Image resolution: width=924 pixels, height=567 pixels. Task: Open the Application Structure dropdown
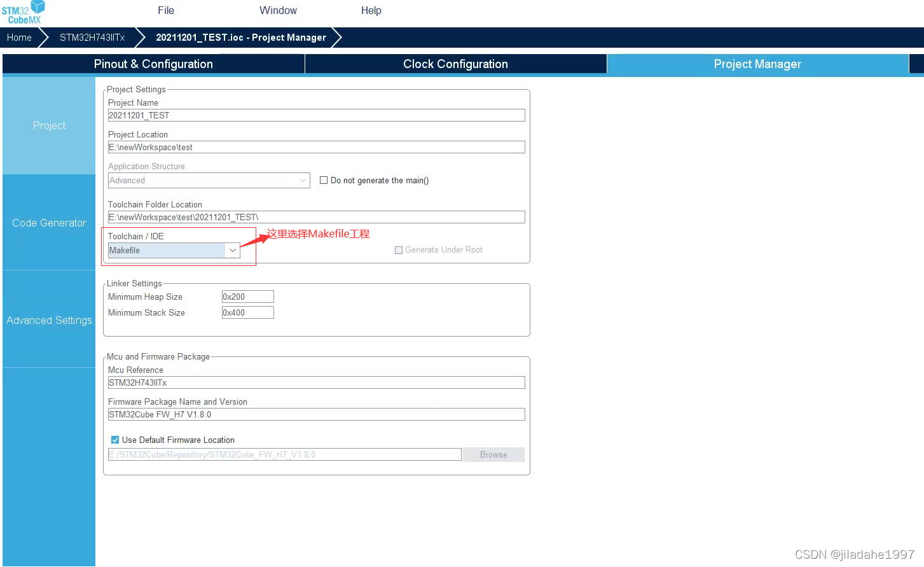(209, 180)
